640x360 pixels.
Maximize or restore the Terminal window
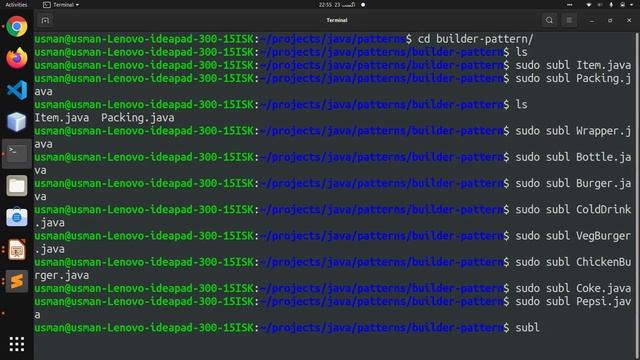(x=610, y=20)
